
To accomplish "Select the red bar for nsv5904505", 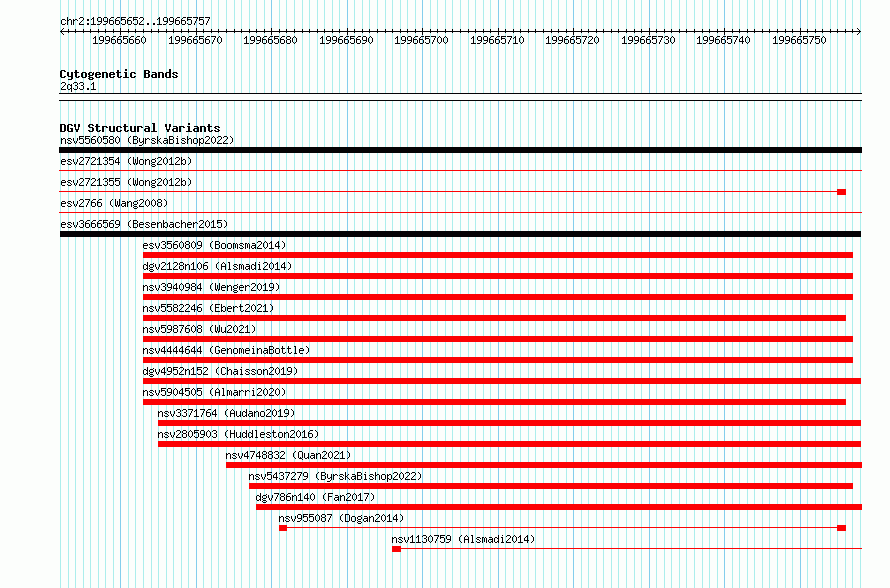I will (494, 402).
